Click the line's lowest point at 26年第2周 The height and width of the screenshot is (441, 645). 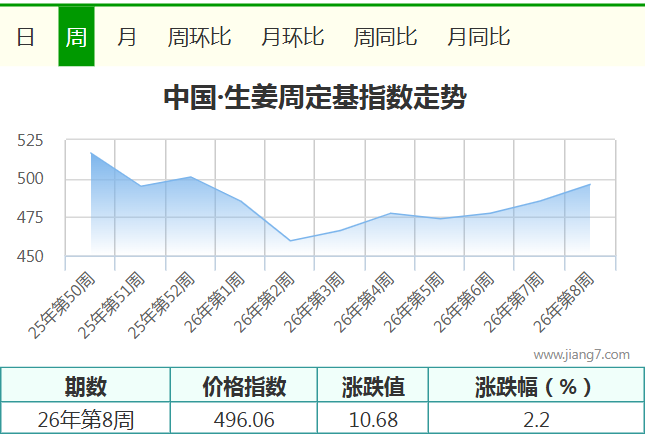[290, 241]
